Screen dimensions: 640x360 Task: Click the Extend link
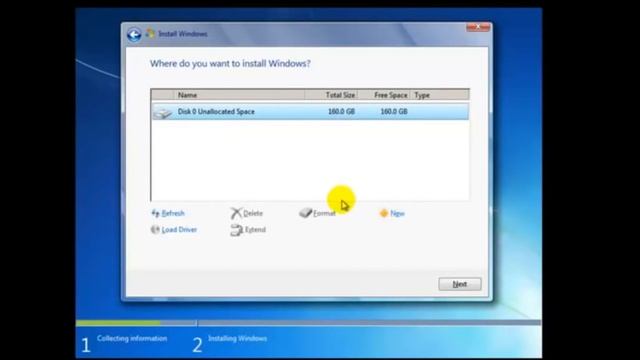click(256, 229)
